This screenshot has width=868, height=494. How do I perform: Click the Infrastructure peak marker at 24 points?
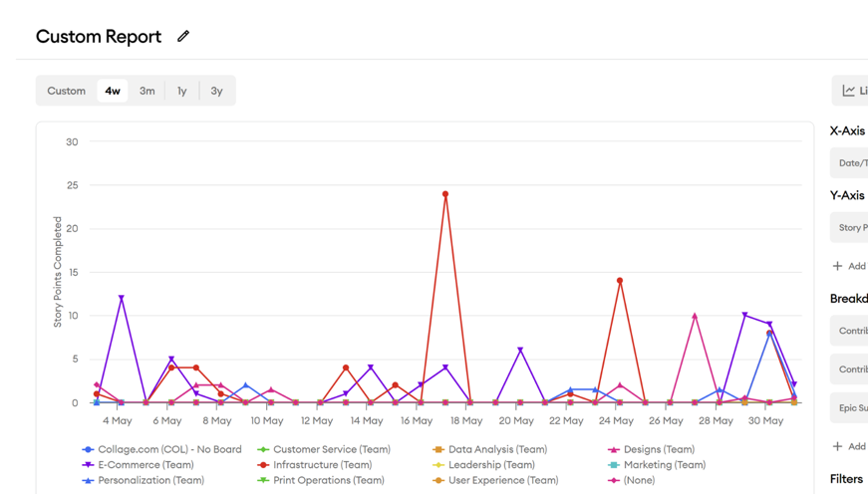tap(445, 195)
